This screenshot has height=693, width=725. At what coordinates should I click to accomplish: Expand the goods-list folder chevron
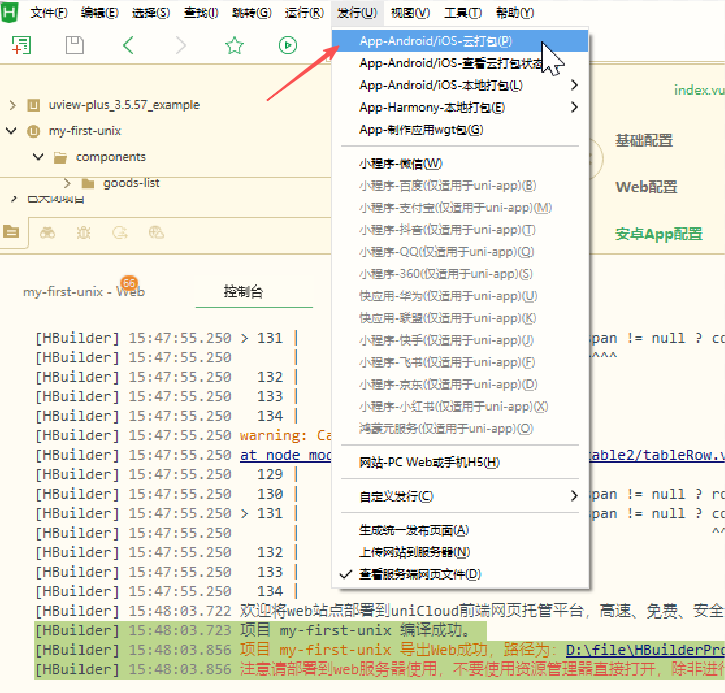pyautogui.click(x=67, y=184)
